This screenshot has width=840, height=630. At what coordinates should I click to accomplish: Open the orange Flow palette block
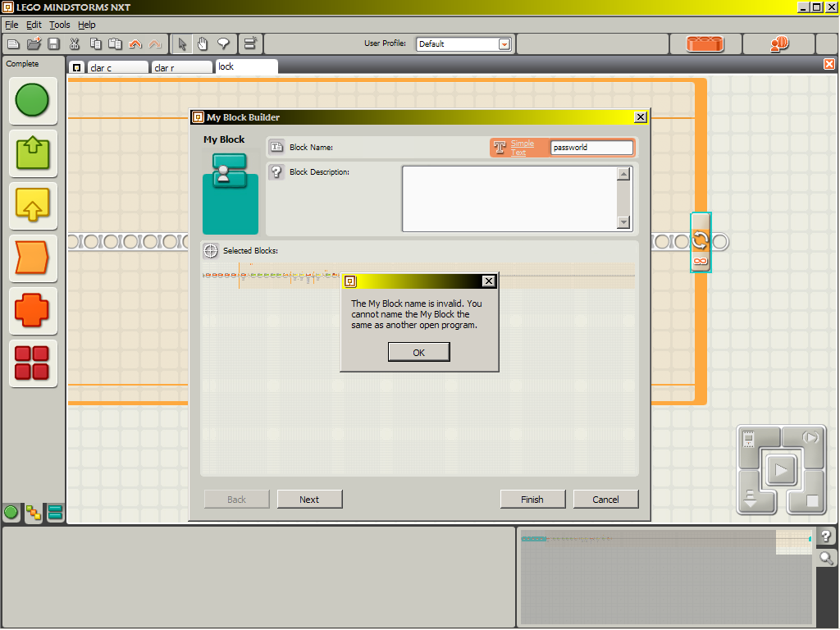point(33,258)
